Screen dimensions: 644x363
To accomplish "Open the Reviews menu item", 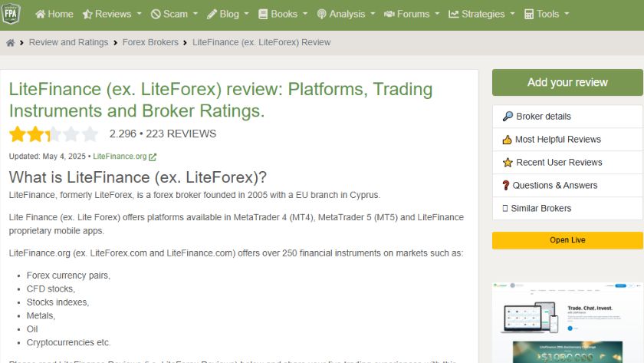I will [x=112, y=15].
